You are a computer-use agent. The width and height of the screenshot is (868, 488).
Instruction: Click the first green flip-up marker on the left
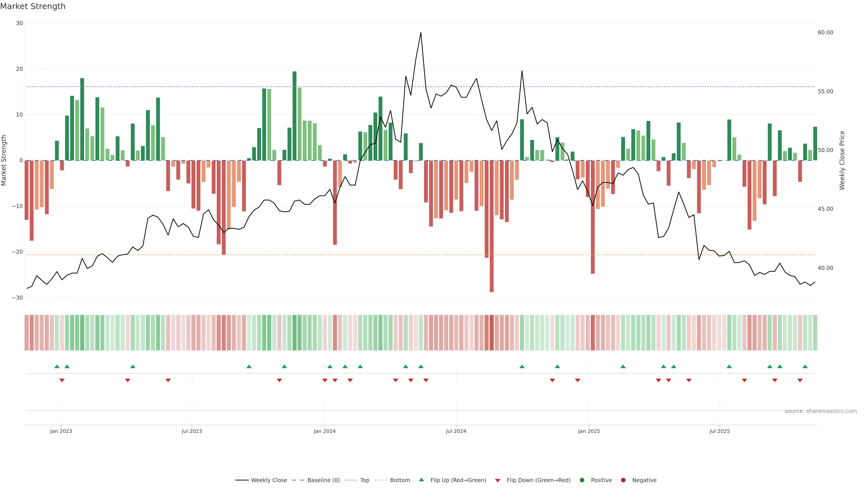(x=57, y=366)
